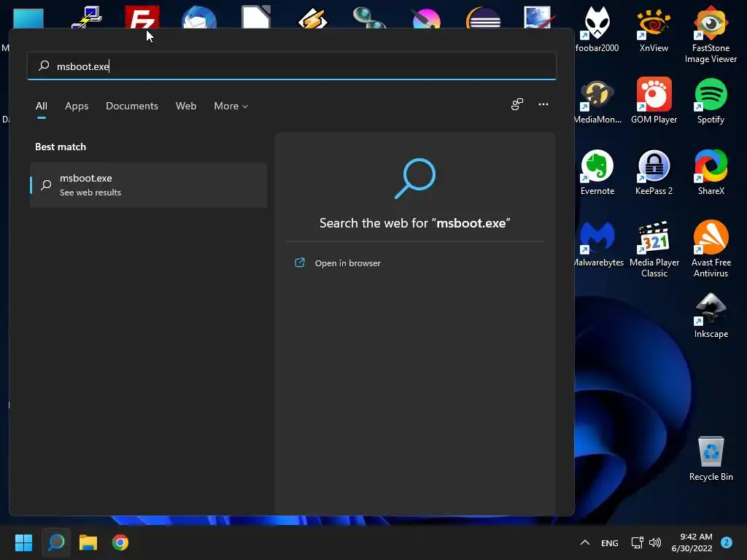Launch Google Chrome from the taskbar
The width and height of the screenshot is (747, 560).
tap(120, 542)
